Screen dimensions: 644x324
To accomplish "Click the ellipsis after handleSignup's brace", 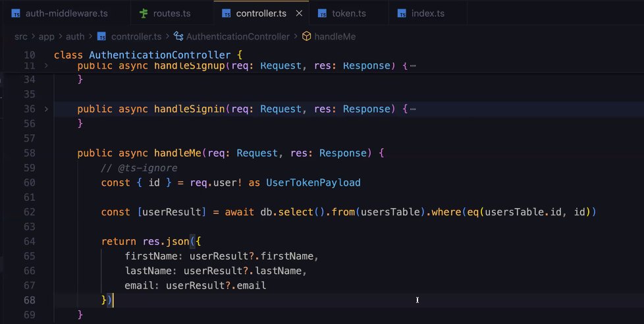I will click(x=413, y=66).
